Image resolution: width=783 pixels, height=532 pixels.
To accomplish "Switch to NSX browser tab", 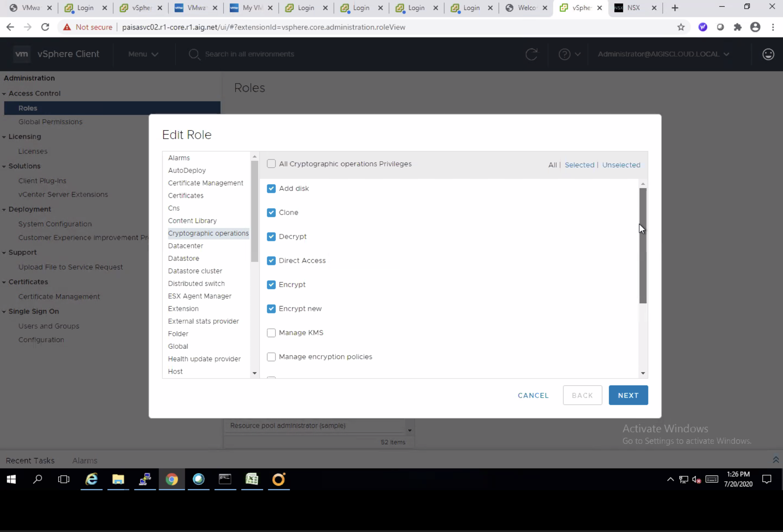I will (x=633, y=8).
